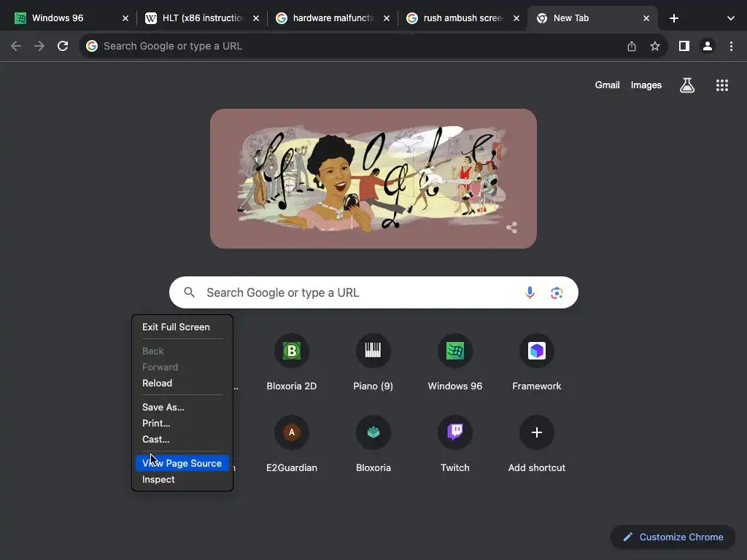Close the hardware malfunction tab

pyautogui.click(x=387, y=18)
